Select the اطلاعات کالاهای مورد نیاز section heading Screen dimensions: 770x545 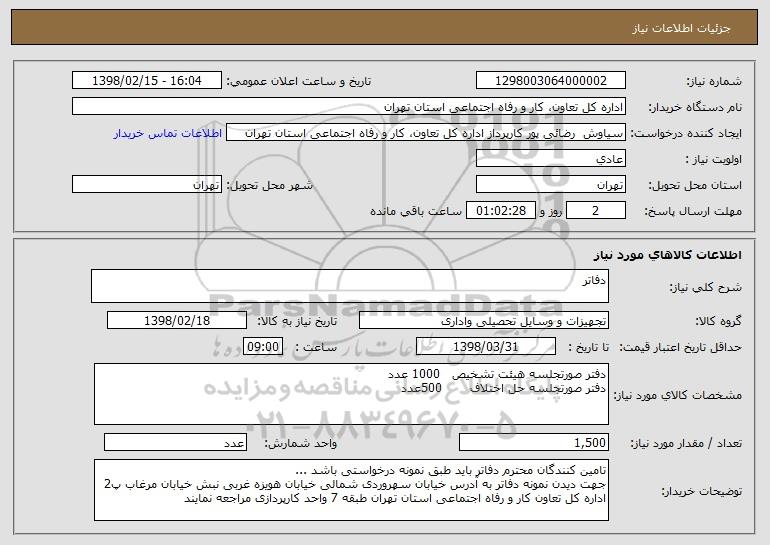(667, 255)
